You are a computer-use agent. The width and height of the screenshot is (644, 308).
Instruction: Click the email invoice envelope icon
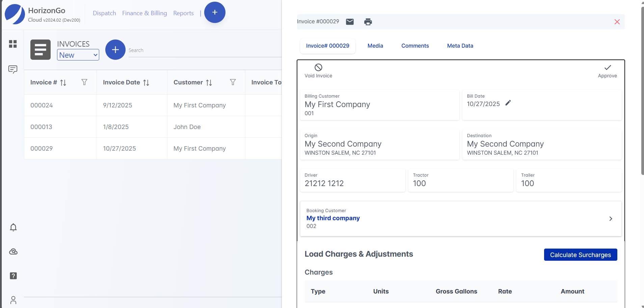click(350, 22)
